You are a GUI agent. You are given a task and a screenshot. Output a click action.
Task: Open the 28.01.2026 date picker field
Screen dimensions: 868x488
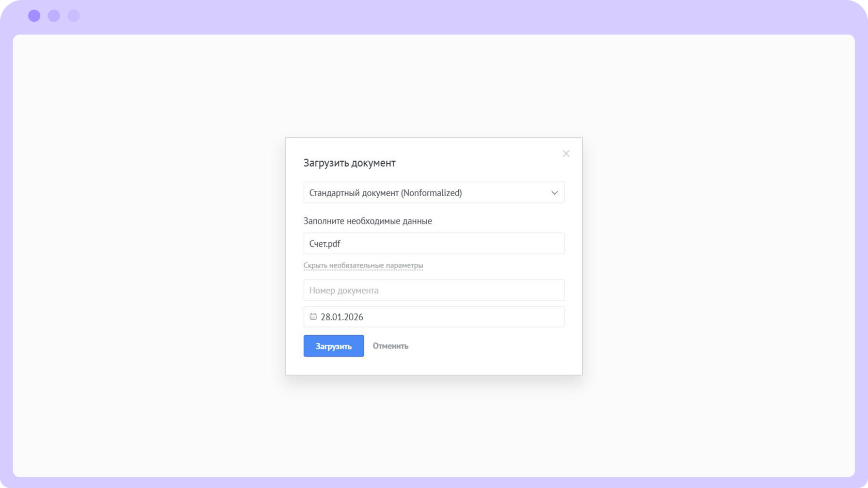coord(433,317)
